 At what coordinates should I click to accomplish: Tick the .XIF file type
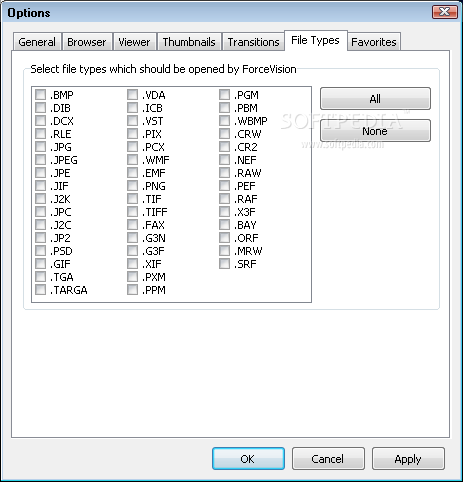point(132,264)
